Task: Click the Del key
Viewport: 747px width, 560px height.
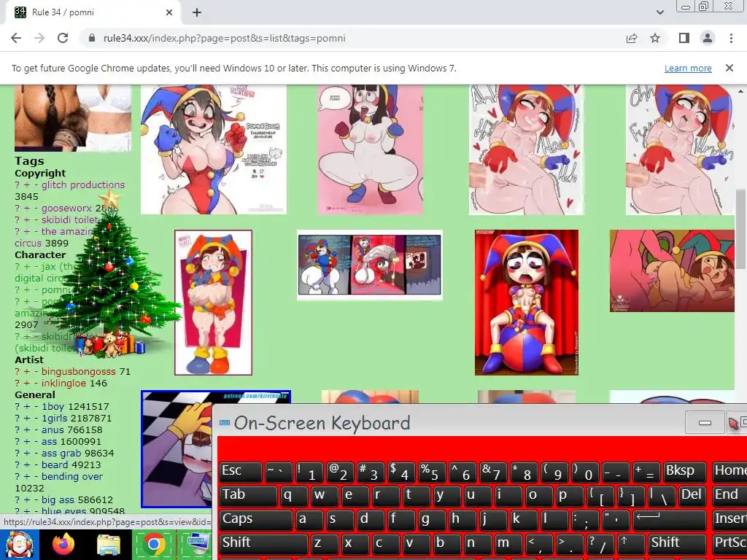Action: click(x=693, y=495)
